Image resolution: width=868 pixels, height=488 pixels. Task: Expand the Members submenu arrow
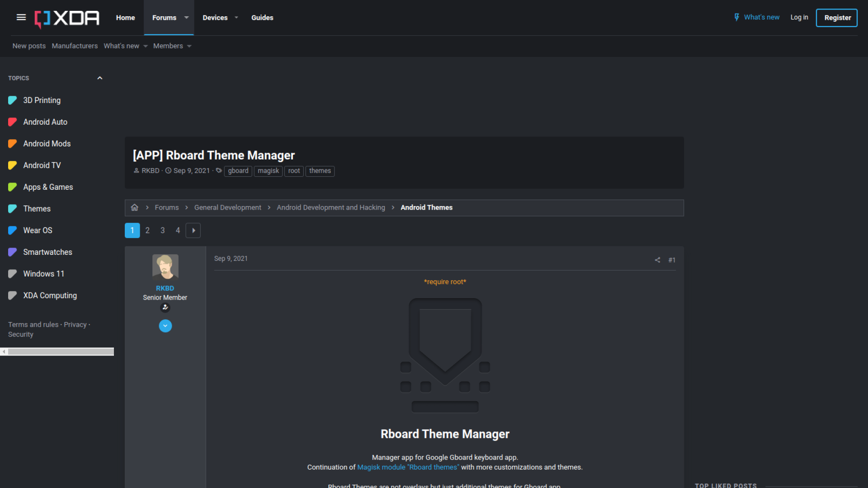[189, 46]
